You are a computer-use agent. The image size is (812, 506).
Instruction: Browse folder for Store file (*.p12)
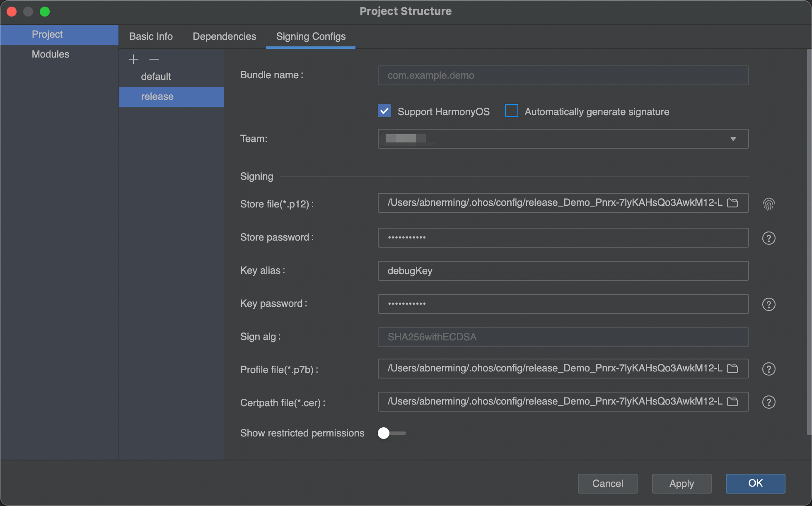(732, 203)
